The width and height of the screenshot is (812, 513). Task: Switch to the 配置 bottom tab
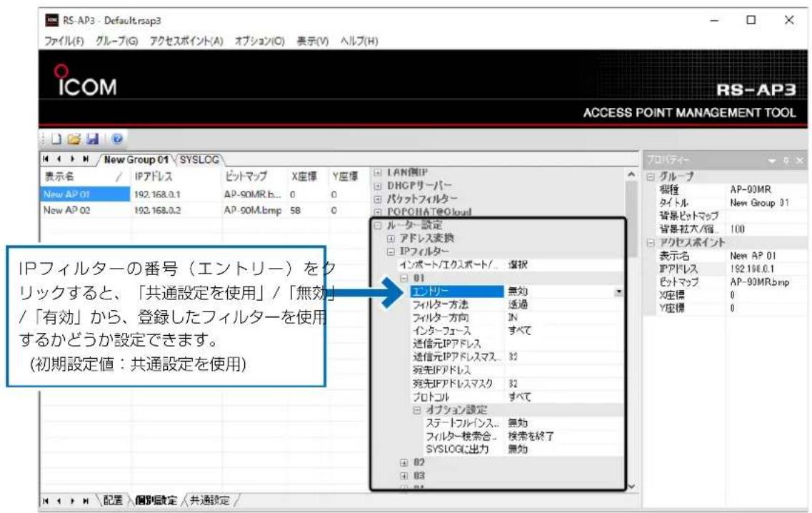click(113, 501)
